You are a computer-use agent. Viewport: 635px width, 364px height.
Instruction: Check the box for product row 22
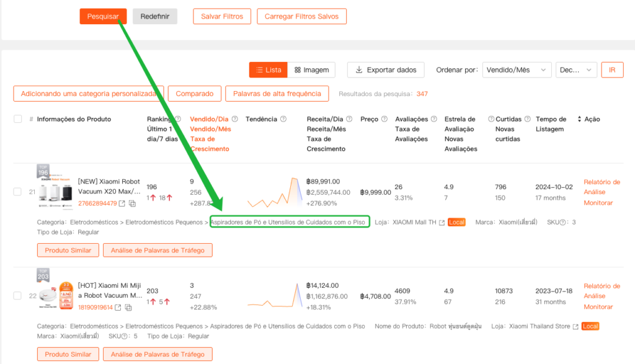[x=18, y=296]
